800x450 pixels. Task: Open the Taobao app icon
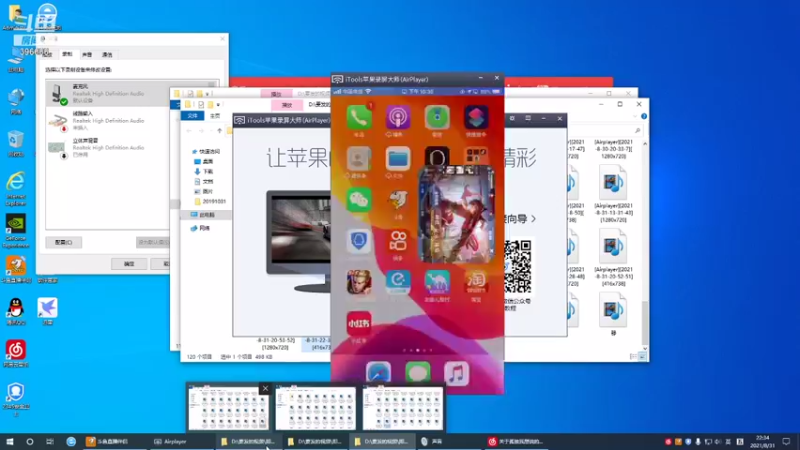(476, 282)
